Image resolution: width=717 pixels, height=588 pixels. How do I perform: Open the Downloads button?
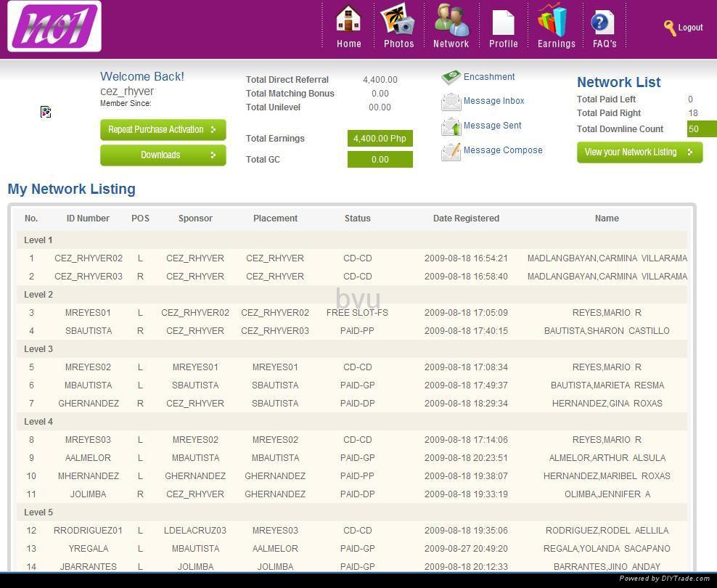click(x=163, y=155)
